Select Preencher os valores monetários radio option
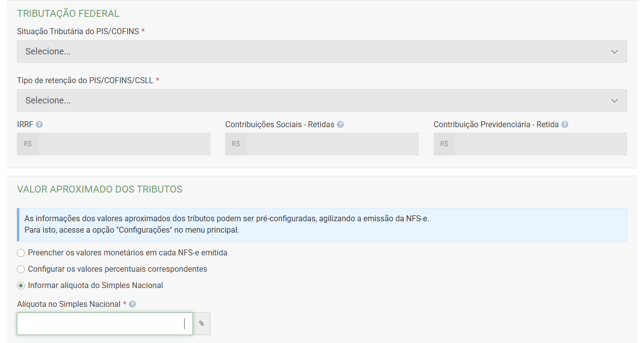644x343 pixels. [x=21, y=253]
